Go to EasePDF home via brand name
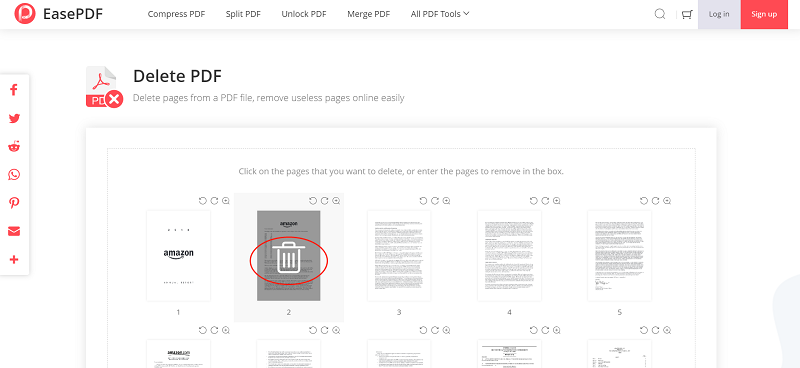The width and height of the screenshot is (800, 368). pyautogui.click(x=73, y=14)
